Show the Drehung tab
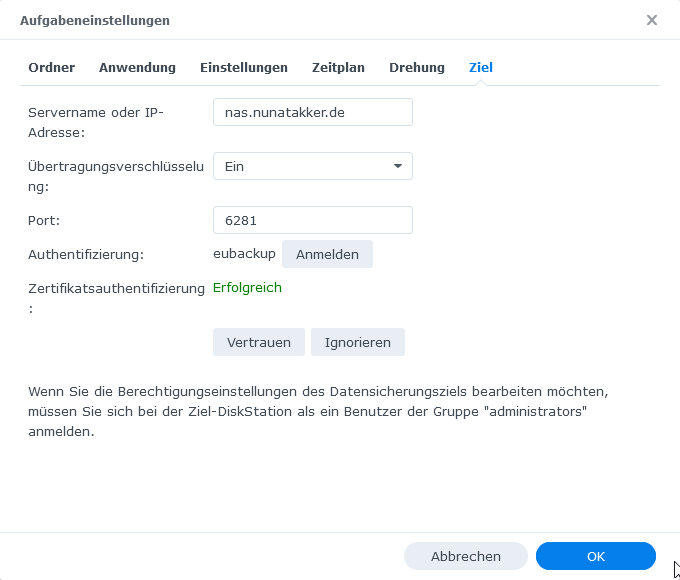 pyautogui.click(x=417, y=68)
